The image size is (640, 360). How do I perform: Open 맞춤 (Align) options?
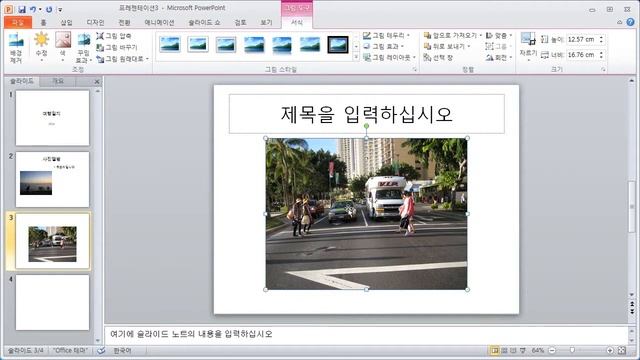499,36
